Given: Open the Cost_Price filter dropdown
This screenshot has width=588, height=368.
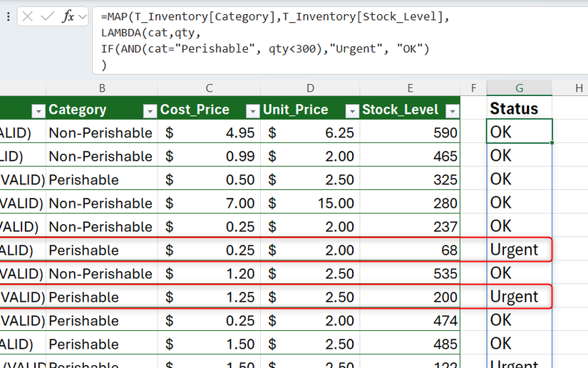Looking at the screenshot, I should click(x=252, y=110).
